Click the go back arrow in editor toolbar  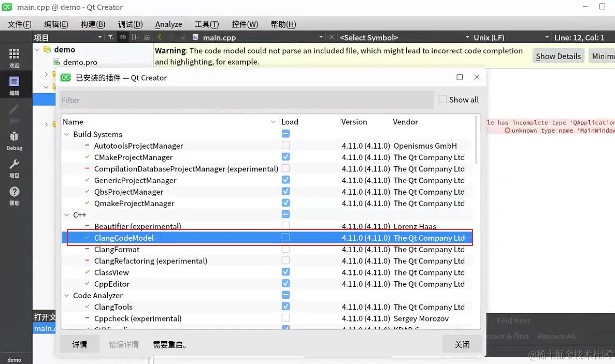[160, 37]
